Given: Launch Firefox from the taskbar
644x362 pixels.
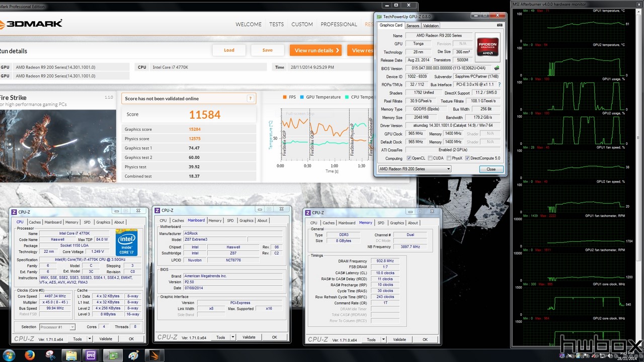Looking at the screenshot, I should tap(29, 355).
